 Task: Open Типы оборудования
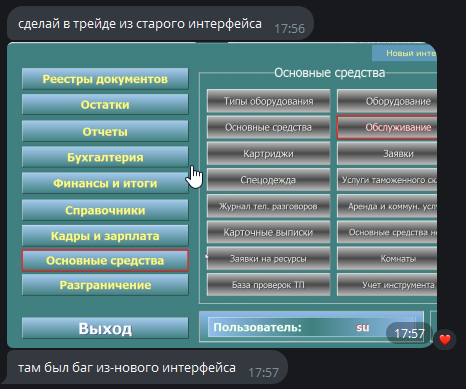click(x=268, y=101)
